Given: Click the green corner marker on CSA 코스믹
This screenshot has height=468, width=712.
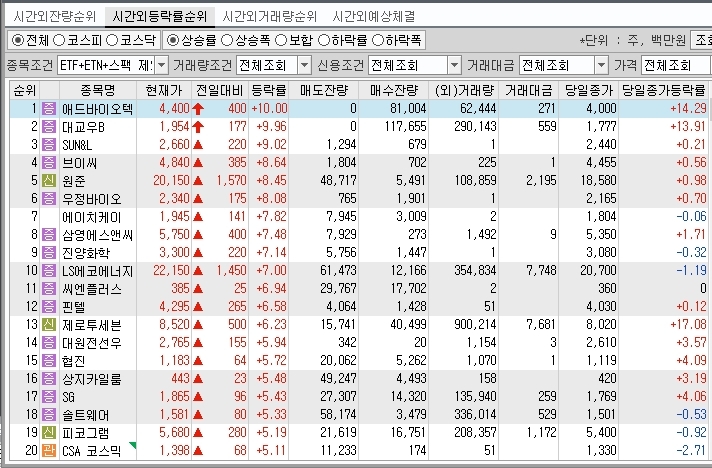Looking at the screenshot, I should tap(133, 445).
